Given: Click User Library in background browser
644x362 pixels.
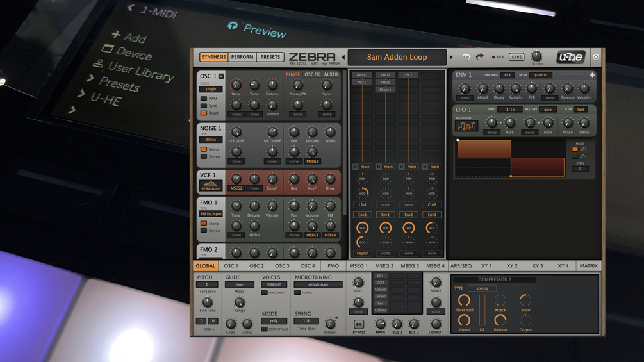Looking at the screenshot, I should coord(141,71).
